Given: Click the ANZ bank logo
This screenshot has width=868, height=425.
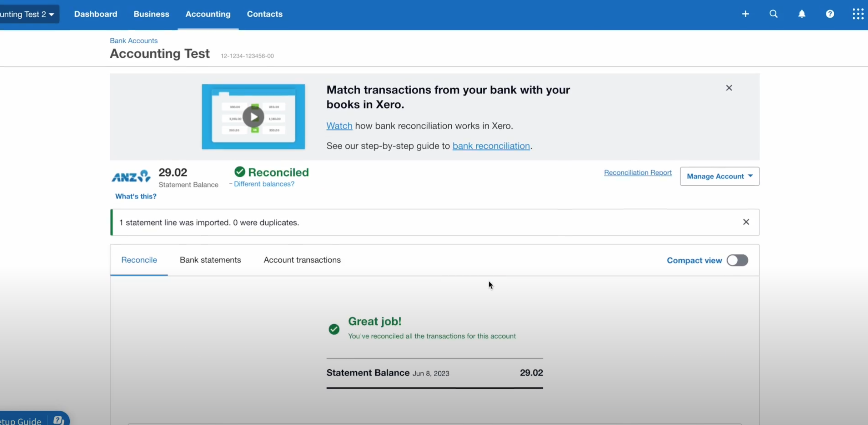Looking at the screenshot, I should click(x=131, y=176).
